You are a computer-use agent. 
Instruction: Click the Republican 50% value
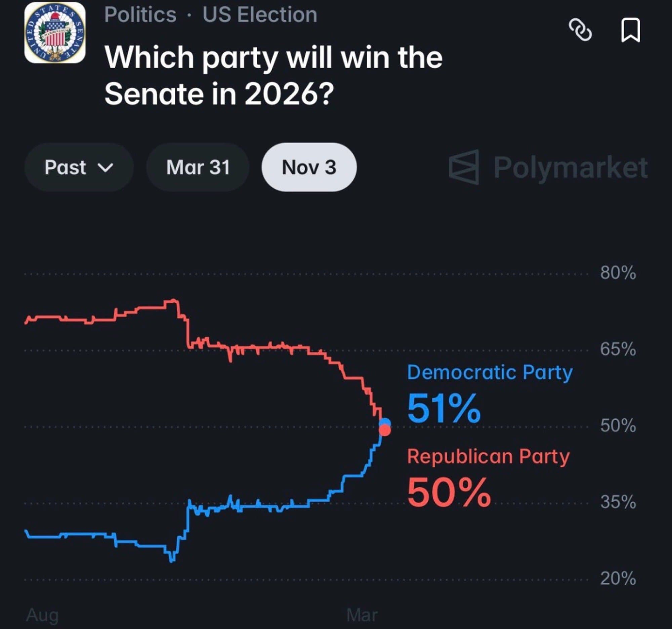(x=449, y=492)
